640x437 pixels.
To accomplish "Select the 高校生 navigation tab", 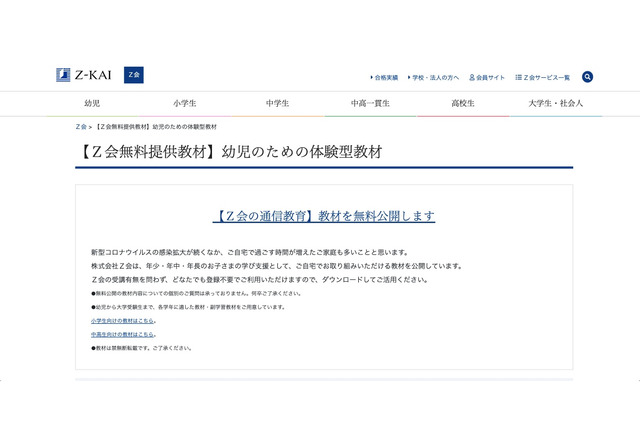I will 463,104.
